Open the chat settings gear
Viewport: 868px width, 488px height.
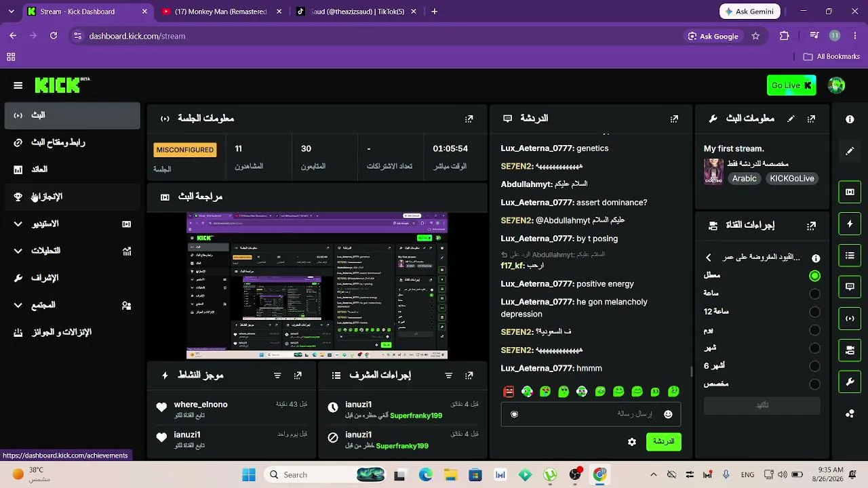[632, 442]
